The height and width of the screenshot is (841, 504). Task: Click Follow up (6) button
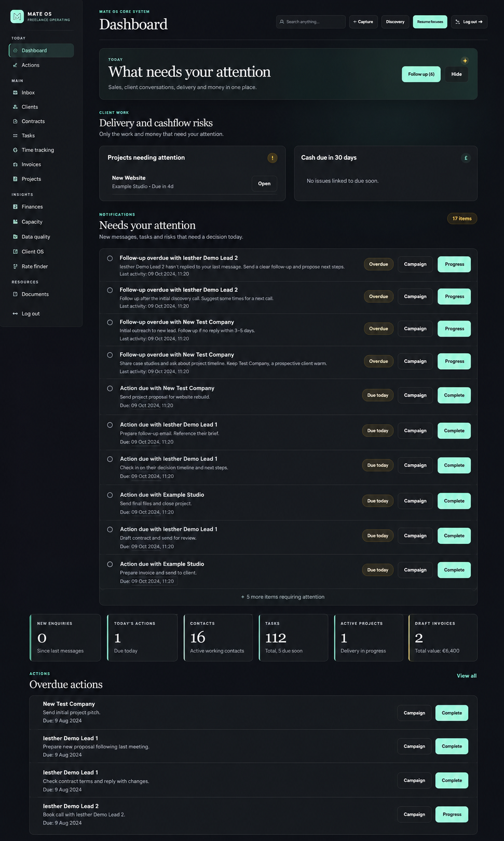click(x=421, y=74)
